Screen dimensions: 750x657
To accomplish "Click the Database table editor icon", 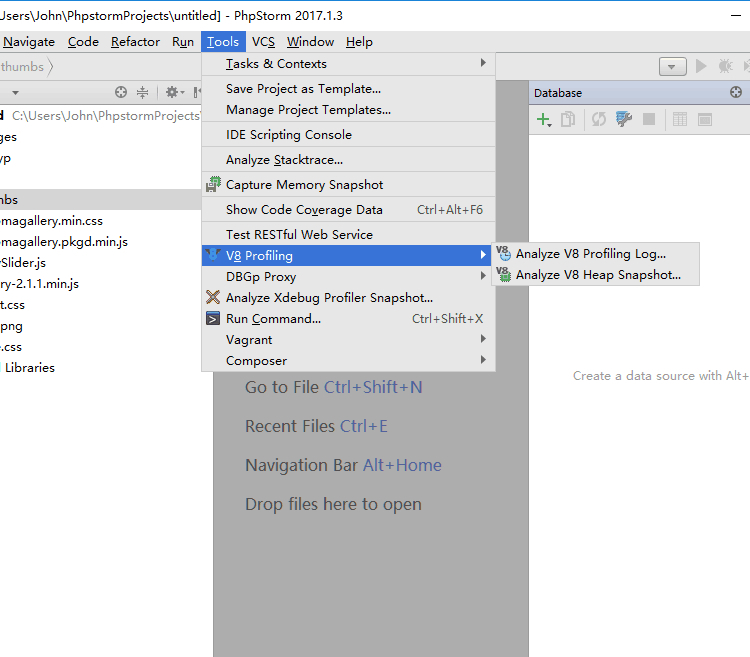I will tap(680, 120).
